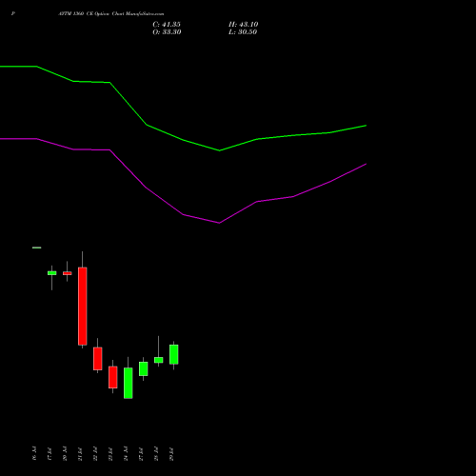This screenshot has height=476, width=476.
Task: Click the last green candle for 29 Jul
Action: (x=174, y=354)
